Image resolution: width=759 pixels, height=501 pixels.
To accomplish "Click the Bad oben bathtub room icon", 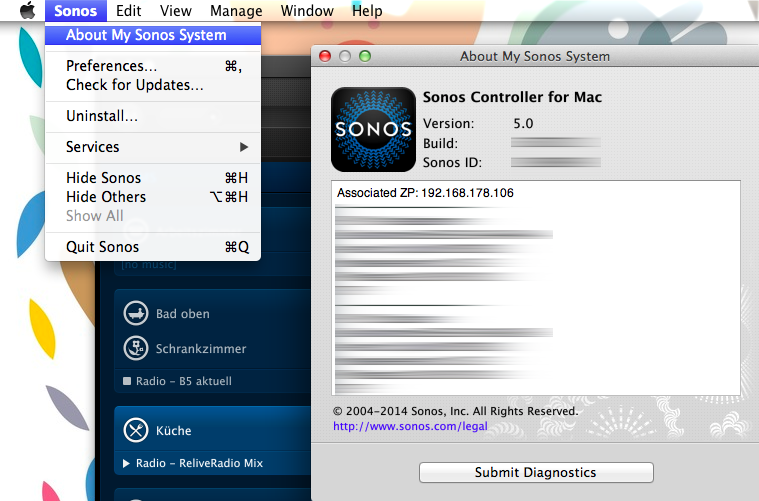I will [136, 313].
